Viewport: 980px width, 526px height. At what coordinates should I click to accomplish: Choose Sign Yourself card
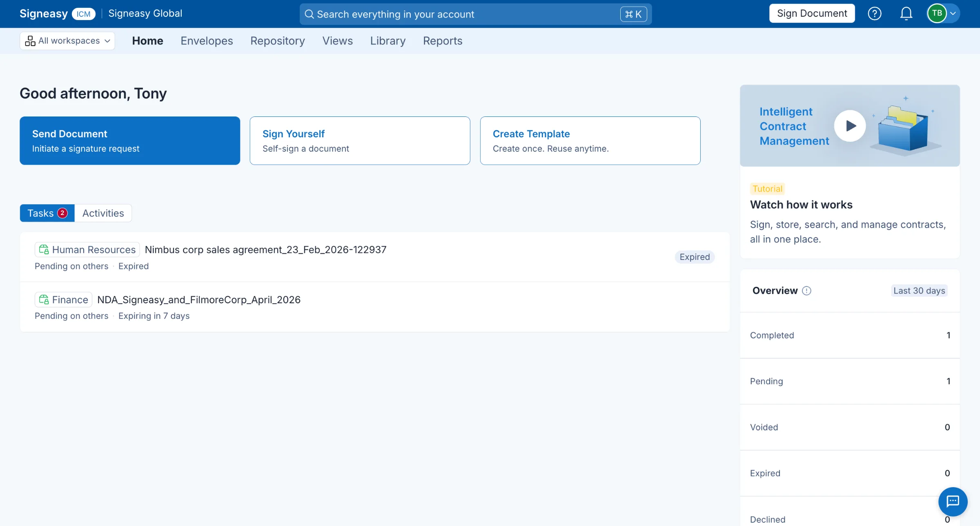pos(360,141)
